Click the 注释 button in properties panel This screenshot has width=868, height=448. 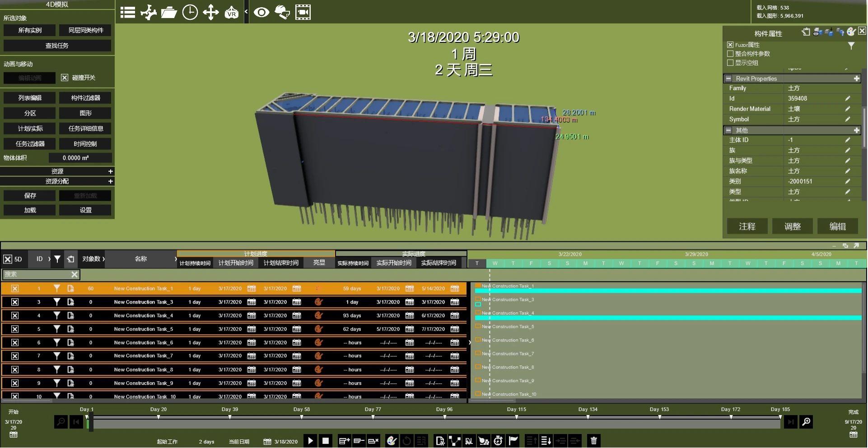747,226
